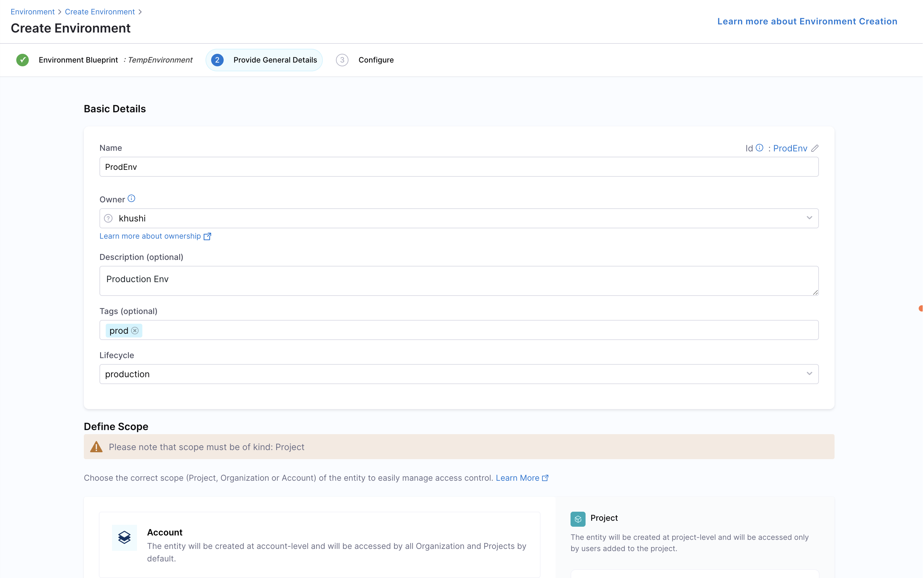Click the Account scope layers icon
This screenshot has height=578, width=924.
tap(124, 537)
